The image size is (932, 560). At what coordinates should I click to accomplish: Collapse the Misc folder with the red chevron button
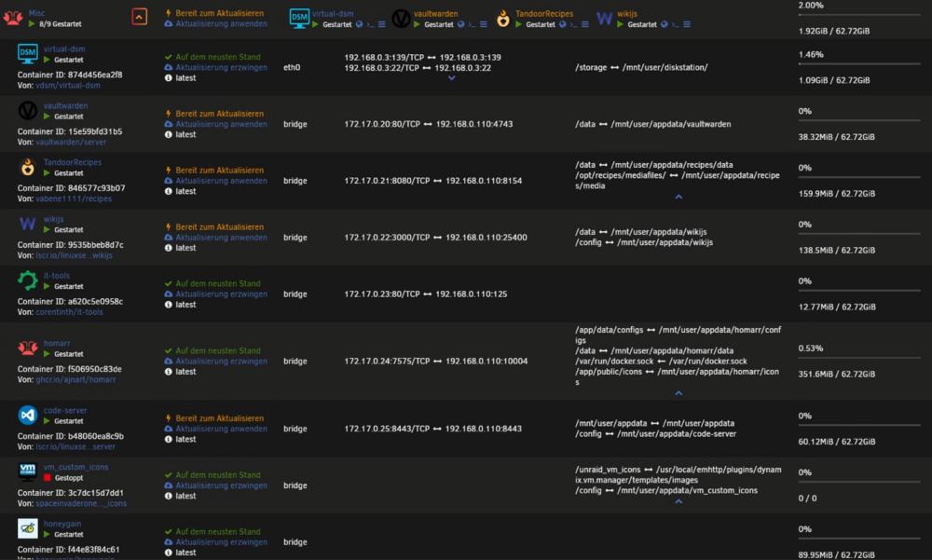click(x=139, y=17)
